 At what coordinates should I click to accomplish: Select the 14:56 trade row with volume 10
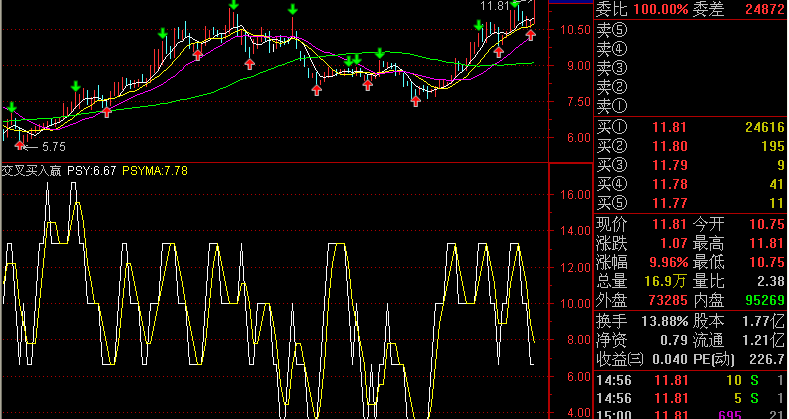pyautogui.click(x=690, y=380)
